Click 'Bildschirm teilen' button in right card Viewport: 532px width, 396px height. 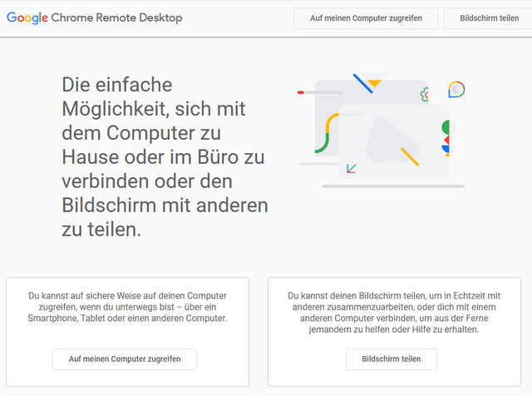tap(392, 359)
